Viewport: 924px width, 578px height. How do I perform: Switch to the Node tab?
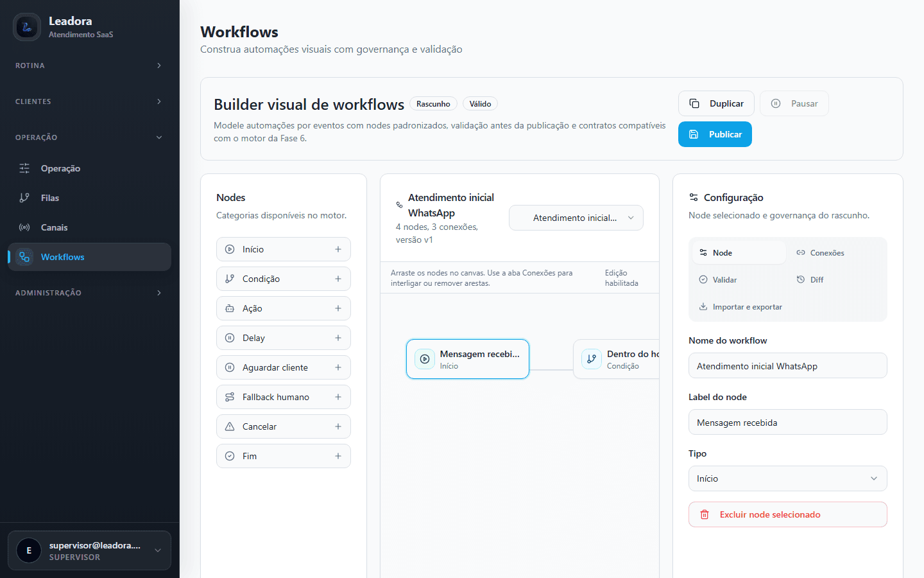739,252
